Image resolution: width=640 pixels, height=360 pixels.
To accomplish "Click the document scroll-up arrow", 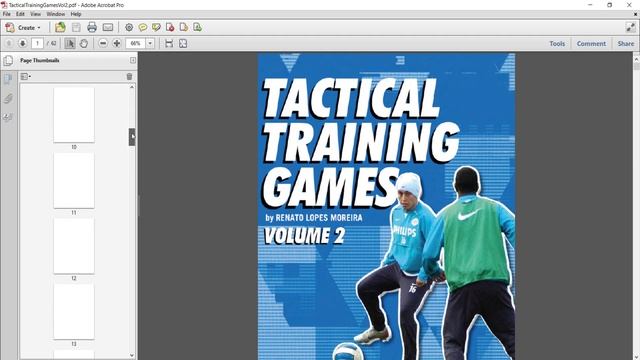I will click(636, 59).
